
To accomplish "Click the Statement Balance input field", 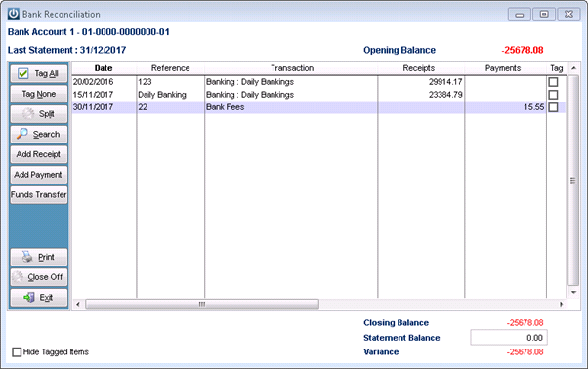I will [509, 338].
